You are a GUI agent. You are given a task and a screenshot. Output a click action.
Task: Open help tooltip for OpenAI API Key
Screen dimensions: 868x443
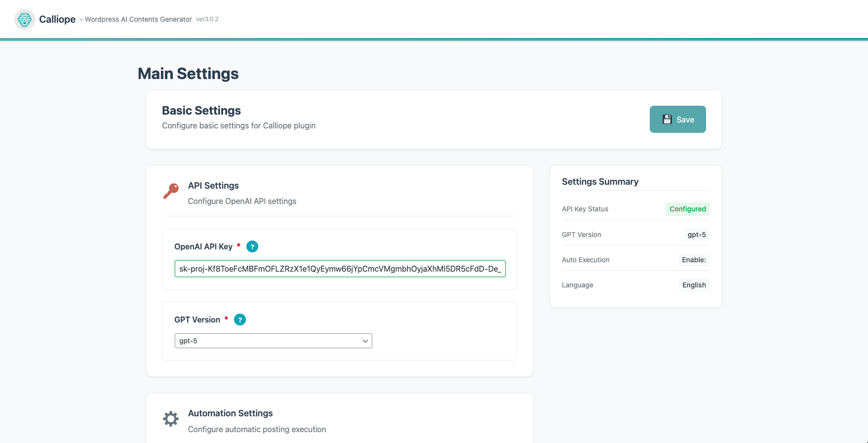pyautogui.click(x=252, y=246)
